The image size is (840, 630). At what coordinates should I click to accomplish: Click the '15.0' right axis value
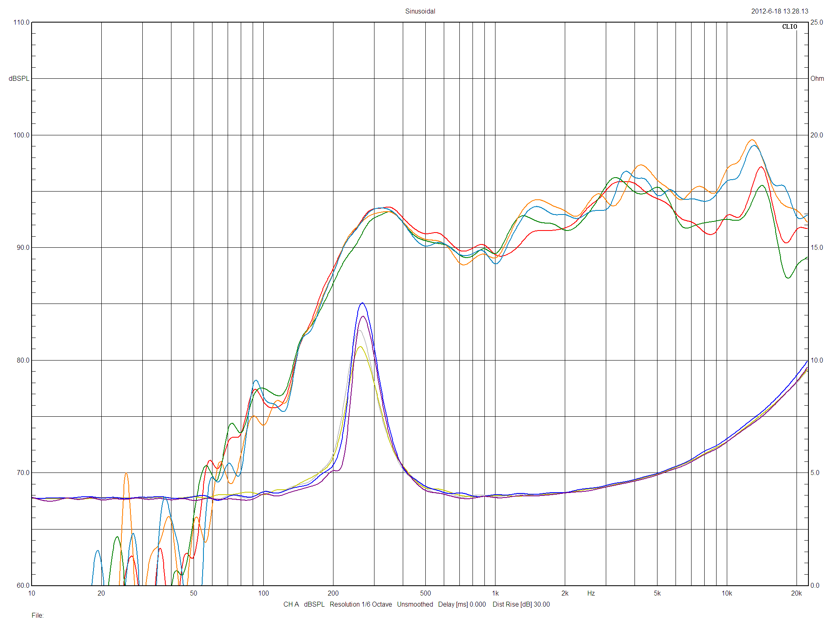pos(817,247)
